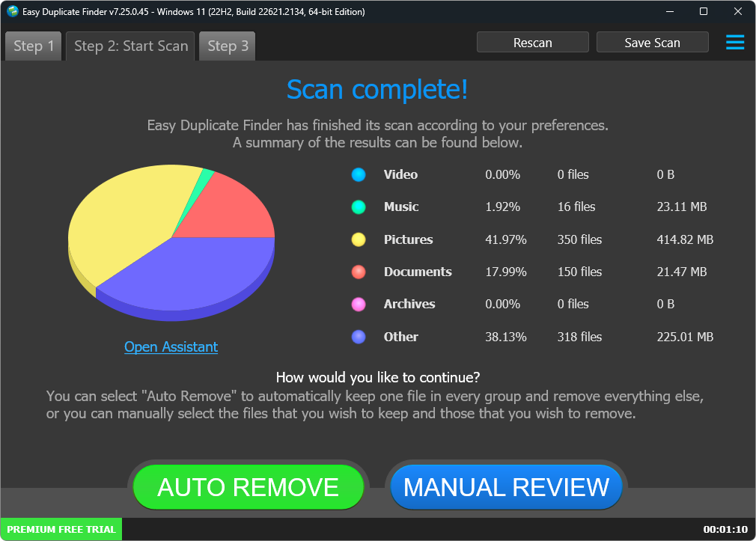
Task: Click the 41.97% Pictures percentage
Action: (x=506, y=239)
